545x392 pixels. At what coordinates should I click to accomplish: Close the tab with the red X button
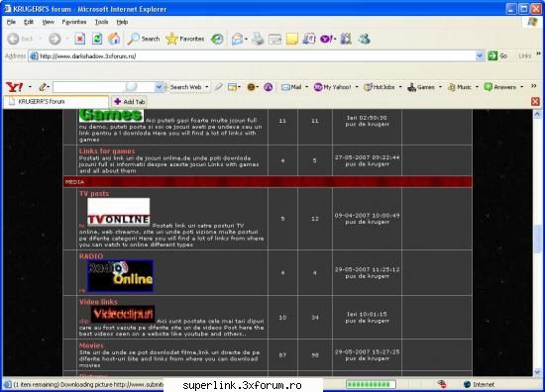click(x=535, y=101)
